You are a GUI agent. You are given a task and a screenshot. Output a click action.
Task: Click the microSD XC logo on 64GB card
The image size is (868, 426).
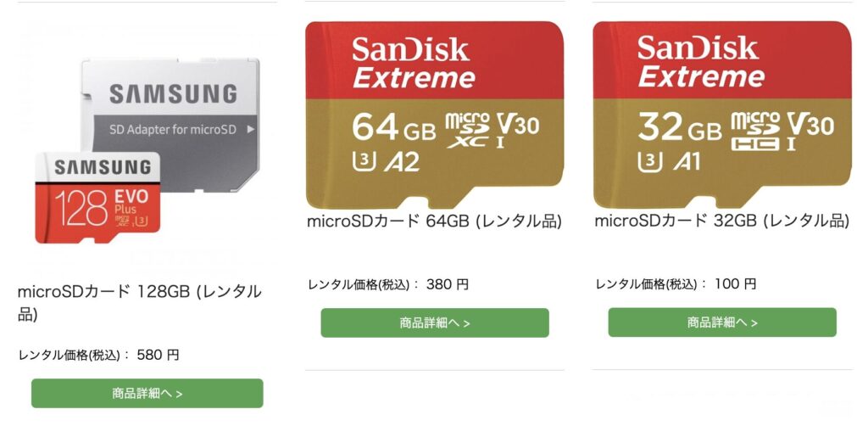click(x=468, y=131)
